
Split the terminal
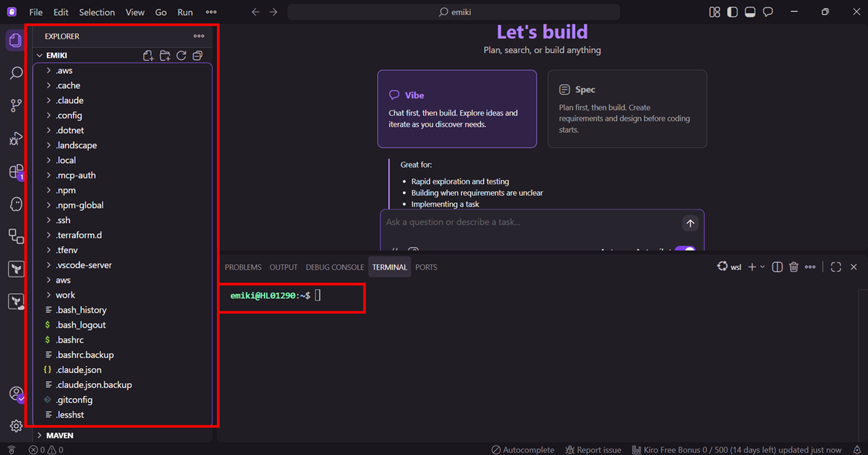coord(778,267)
